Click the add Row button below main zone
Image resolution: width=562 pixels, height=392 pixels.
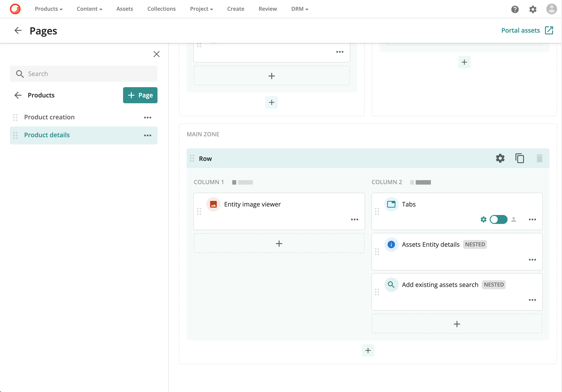pyautogui.click(x=368, y=350)
